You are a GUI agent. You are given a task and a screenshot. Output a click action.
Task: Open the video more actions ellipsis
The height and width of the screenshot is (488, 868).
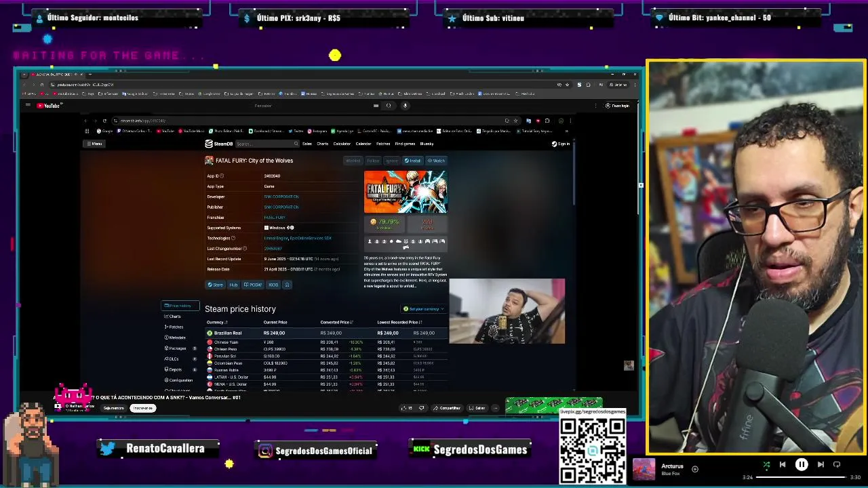[496, 408]
